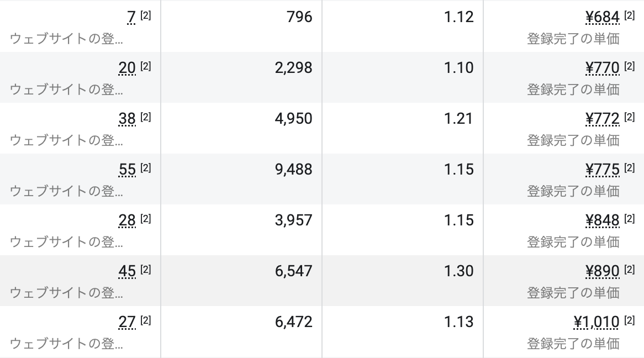
Task: Click the conversions value 38
Action: coord(127,119)
